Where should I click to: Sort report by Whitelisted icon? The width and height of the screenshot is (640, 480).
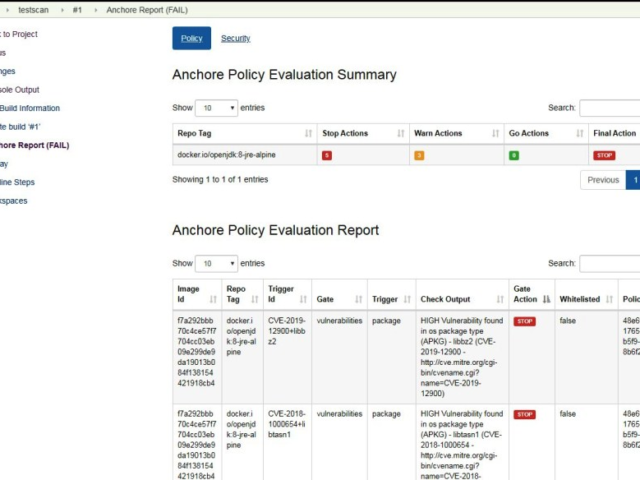(x=609, y=299)
